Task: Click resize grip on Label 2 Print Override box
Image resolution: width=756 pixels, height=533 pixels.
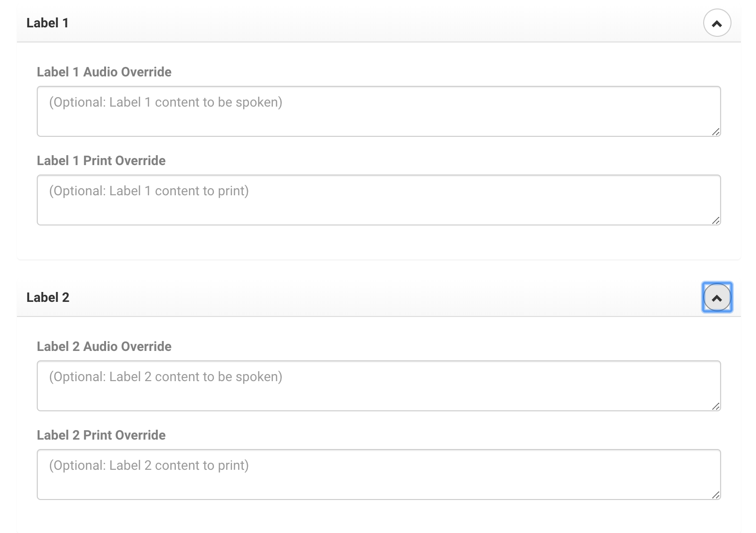Action: [x=715, y=495]
